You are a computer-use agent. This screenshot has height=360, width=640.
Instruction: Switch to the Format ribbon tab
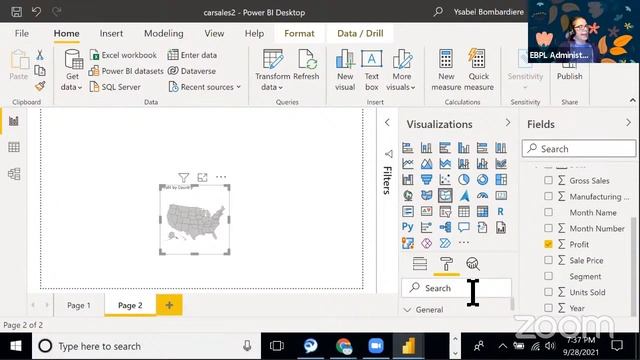click(x=299, y=33)
